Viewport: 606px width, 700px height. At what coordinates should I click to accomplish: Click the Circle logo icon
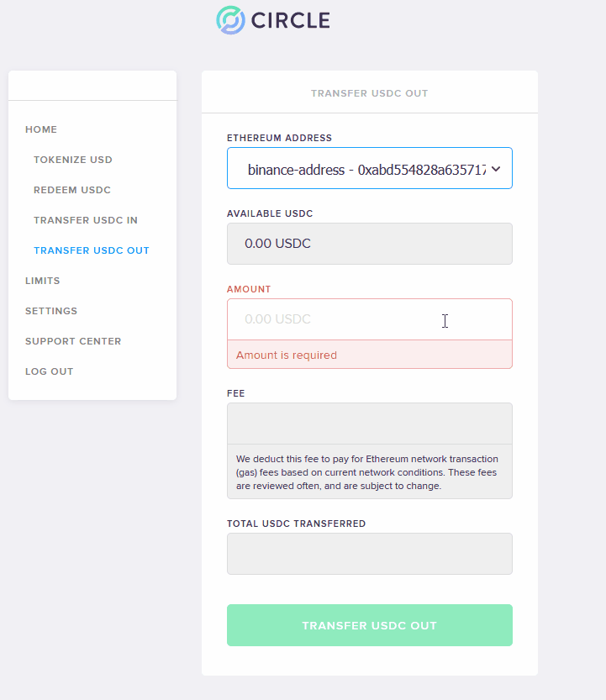coord(230,20)
